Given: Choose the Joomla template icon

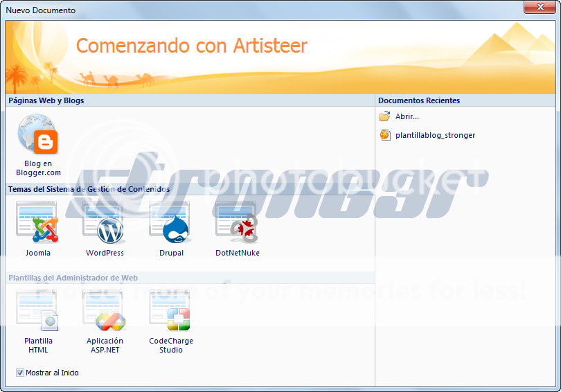Looking at the screenshot, I should coord(37,222).
